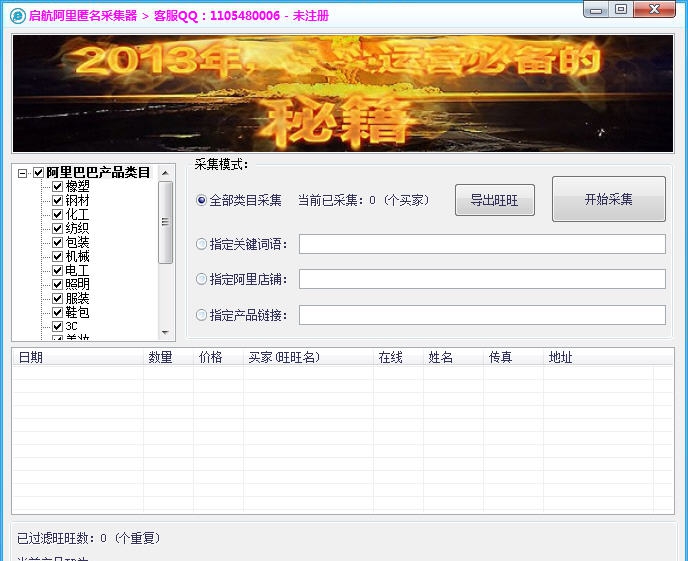Maximize the window
Image resolution: width=688 pixels, height=561 pixels.
click(621, 9)
